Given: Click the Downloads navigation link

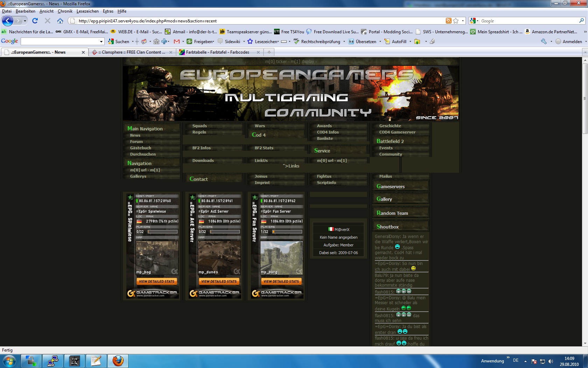Looking at the screenshot, I should [x=203, y=161].
